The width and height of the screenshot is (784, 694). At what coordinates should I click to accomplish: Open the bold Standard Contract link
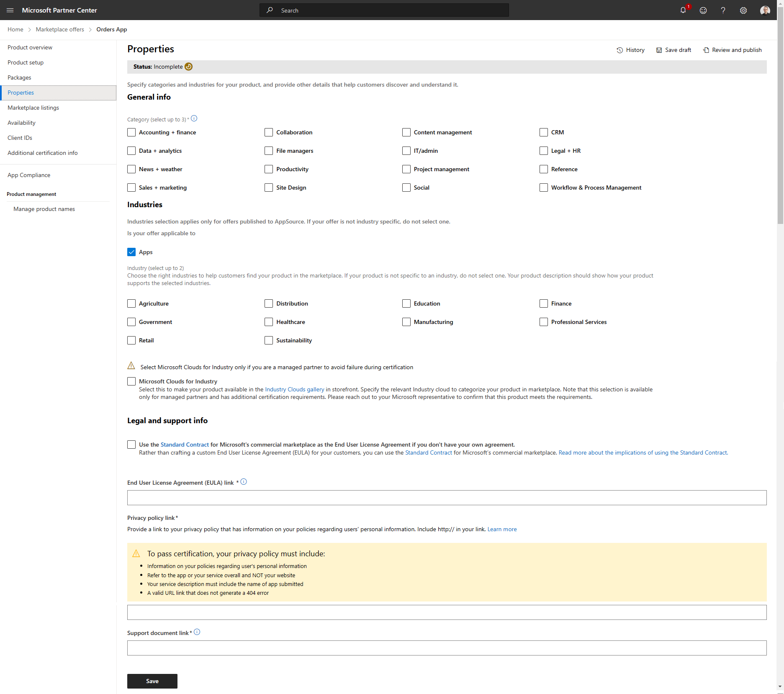[x=185, y=445]
